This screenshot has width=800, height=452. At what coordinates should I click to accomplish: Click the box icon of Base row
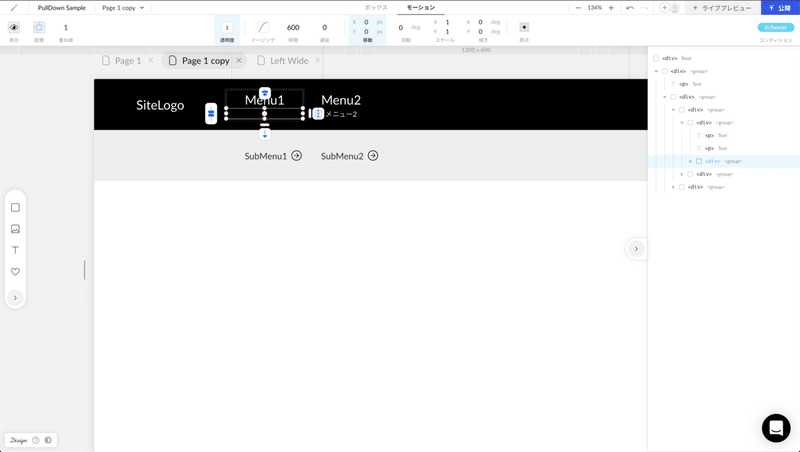tap(656, 58)
